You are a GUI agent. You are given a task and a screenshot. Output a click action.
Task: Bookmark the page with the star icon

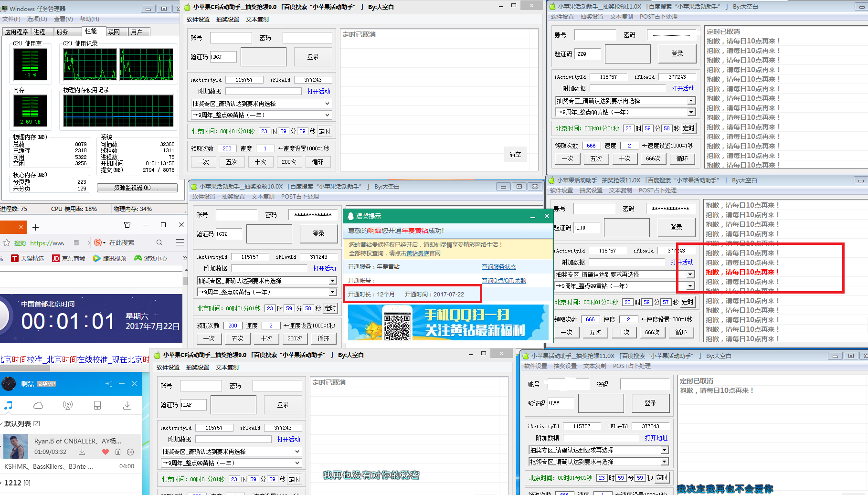(x=7, y=242)
